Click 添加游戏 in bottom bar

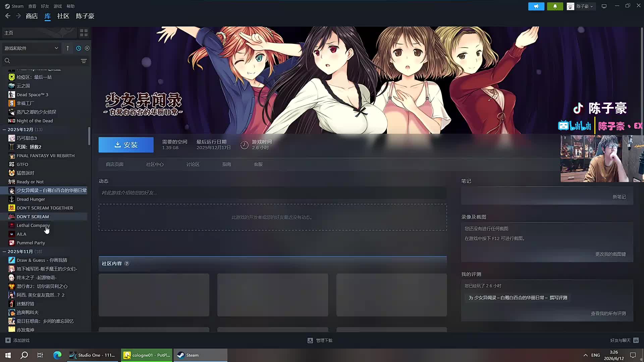click(21, 340)
